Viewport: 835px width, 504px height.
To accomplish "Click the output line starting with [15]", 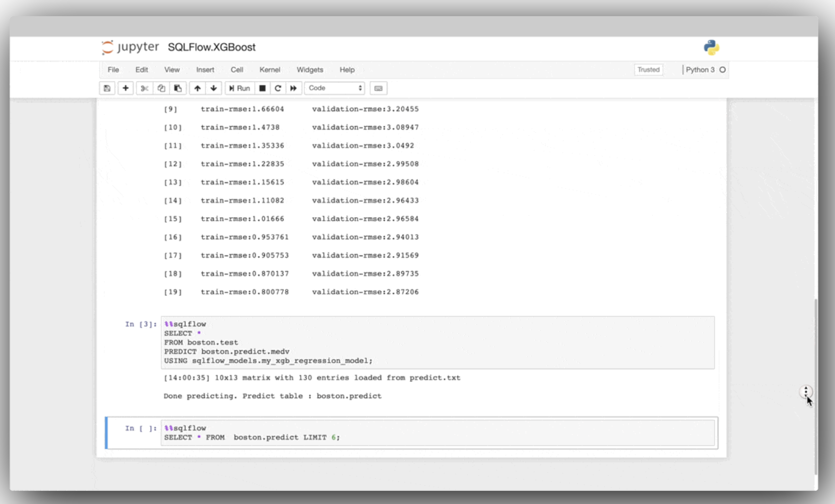I will coord(291,219).
